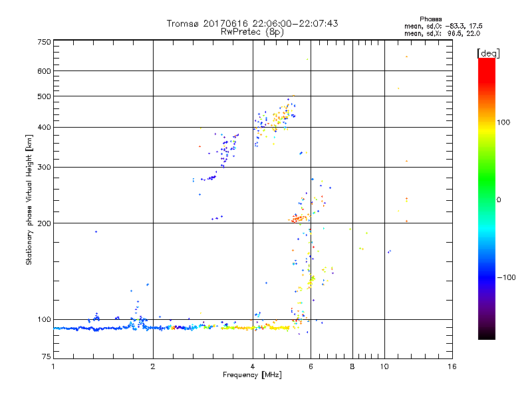This screenshot has height=399, width=532.
Task: Click the RwPretec (8p) subtitle
Action: [252, 31]
